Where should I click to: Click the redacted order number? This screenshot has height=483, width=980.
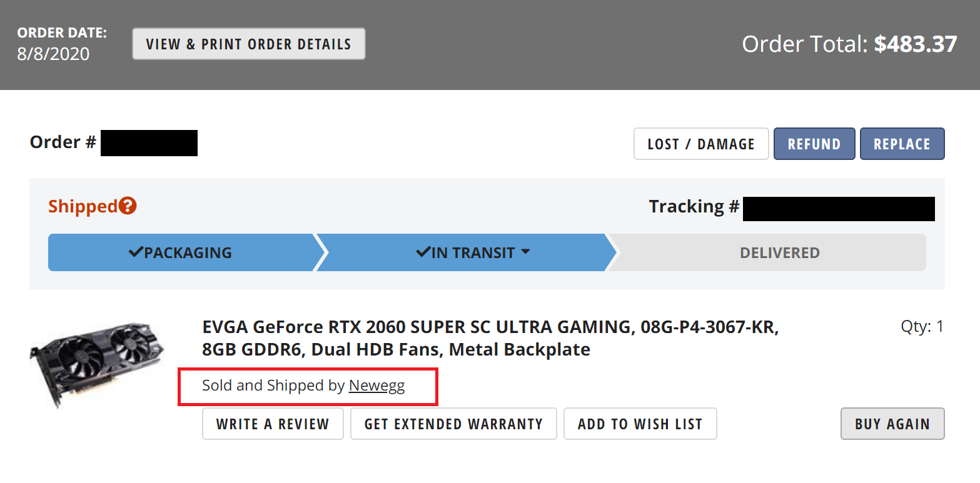(x=149, y=143)
